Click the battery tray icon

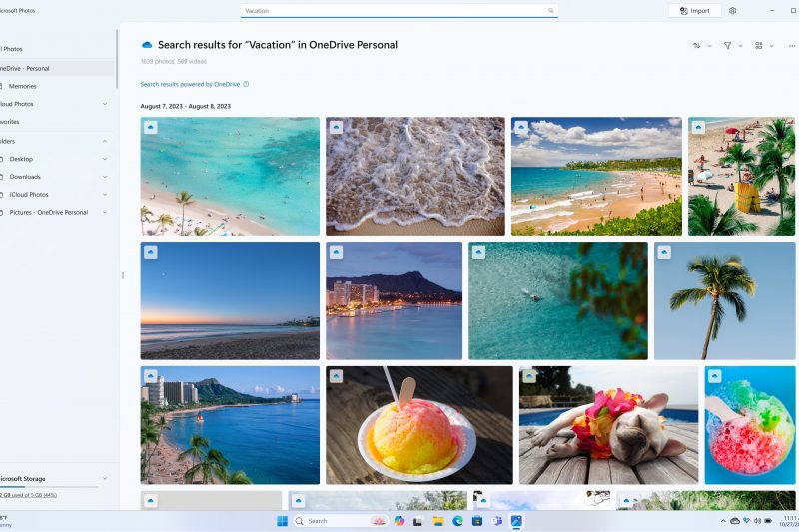[x=768, y=521]
